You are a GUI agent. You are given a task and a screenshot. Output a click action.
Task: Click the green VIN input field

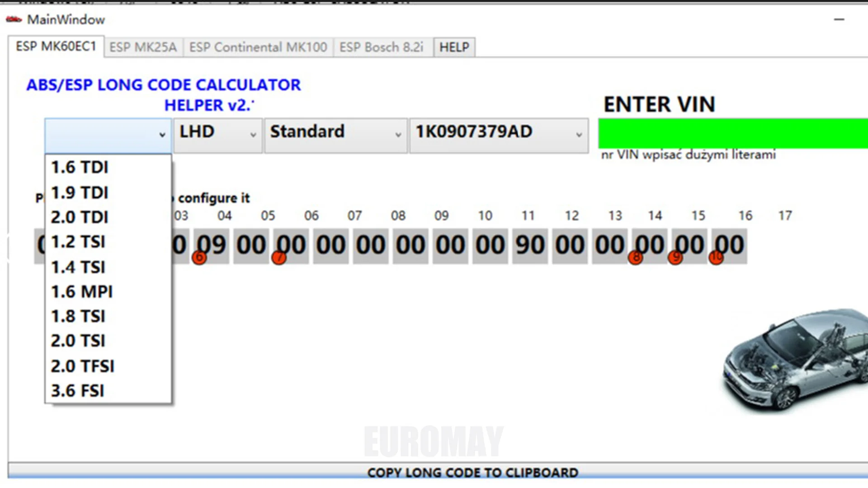pyautogui.click(x=733, y=133)
